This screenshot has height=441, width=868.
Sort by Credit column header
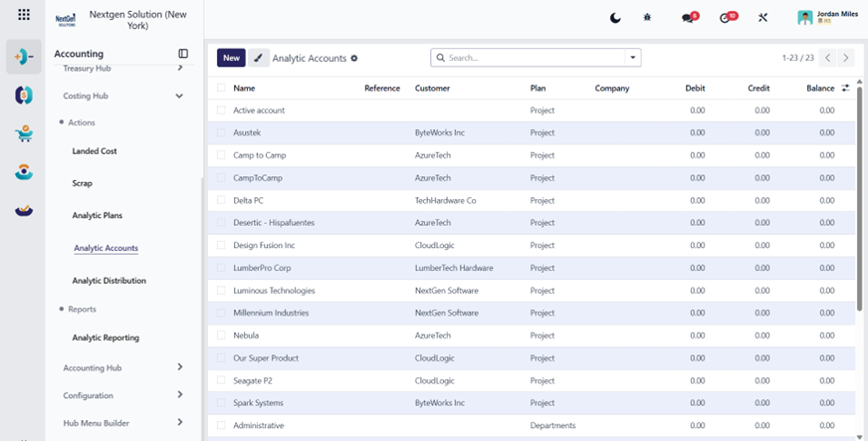[x=759, y=88]
